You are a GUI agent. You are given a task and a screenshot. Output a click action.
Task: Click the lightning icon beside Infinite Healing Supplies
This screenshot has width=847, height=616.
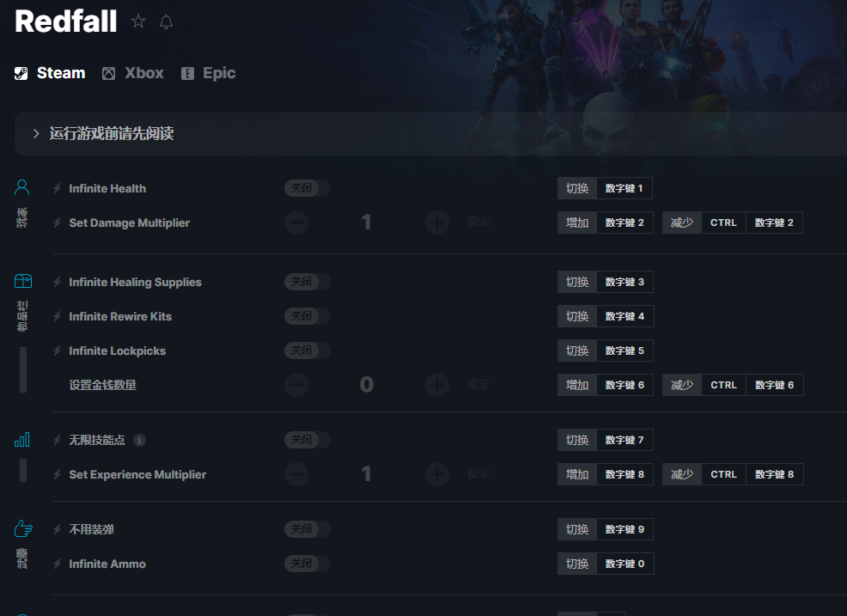tap(58, 282)
